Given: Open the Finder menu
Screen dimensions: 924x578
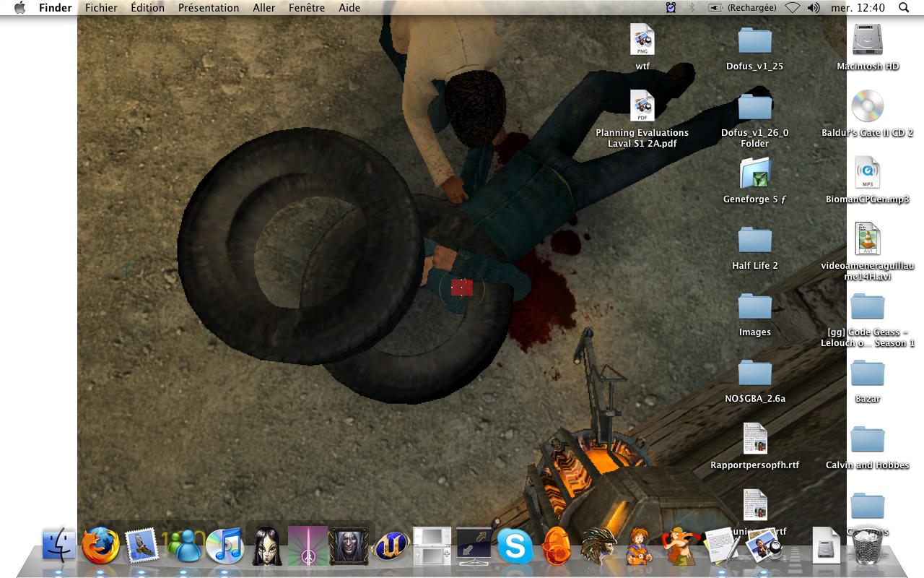Looking at the screenshot, I should click(x=55, y=8).
